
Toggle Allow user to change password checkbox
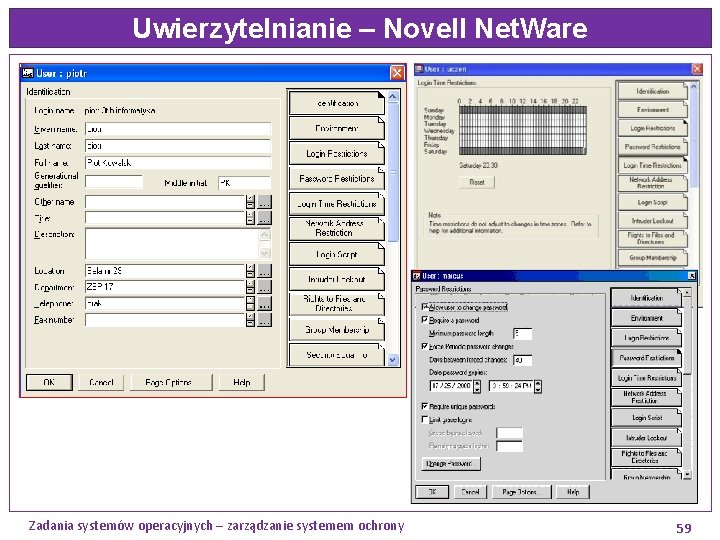click(425, 307)
